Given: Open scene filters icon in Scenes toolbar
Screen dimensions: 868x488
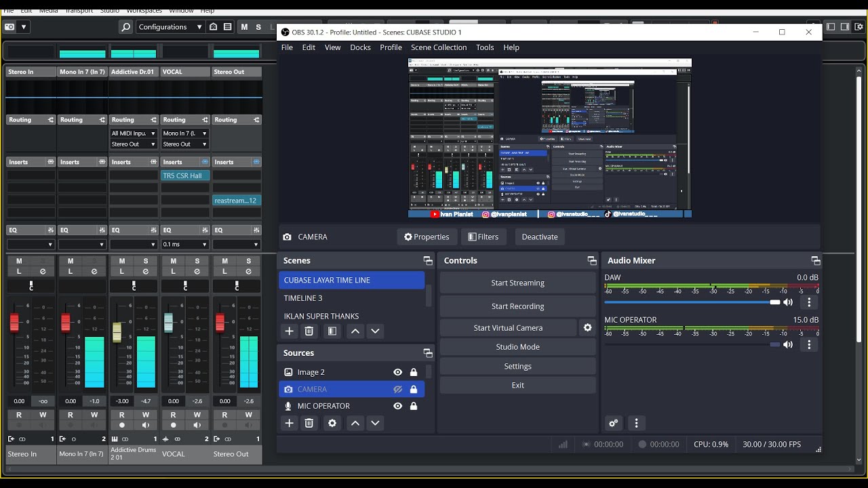Looking at the screenshot, I should click(x=332, y=331).
